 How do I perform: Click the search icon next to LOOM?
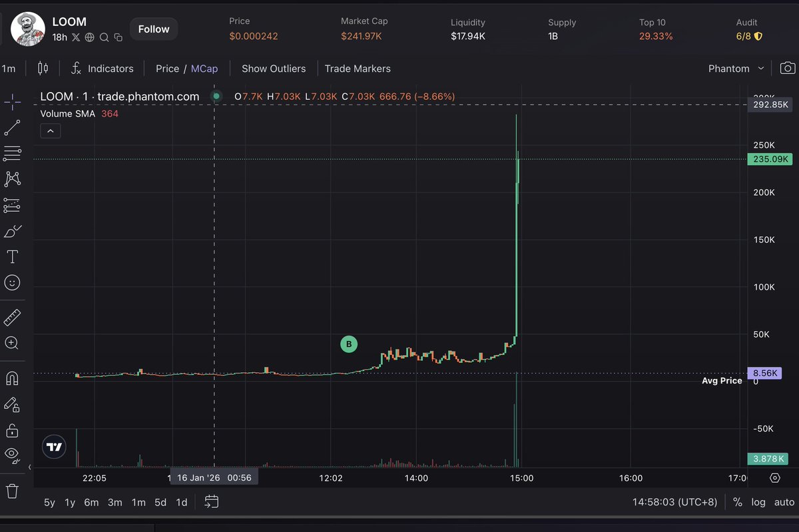point(104,37)
